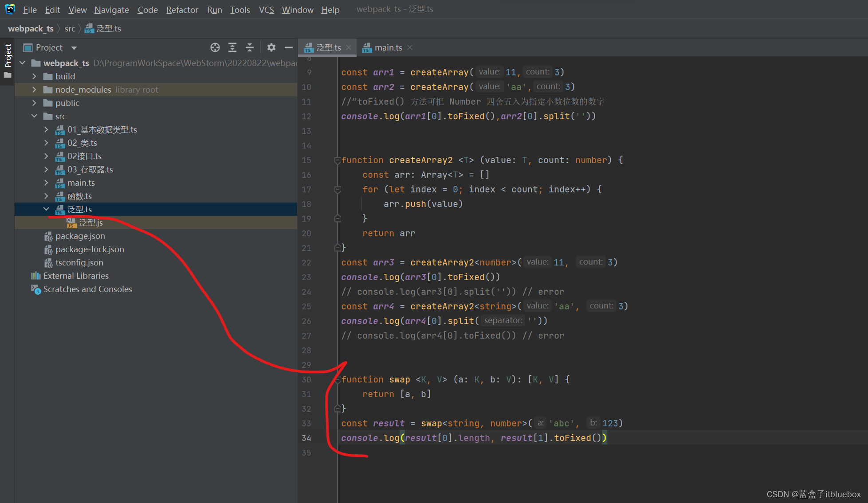Select Scratches and Consoles node
This screenshot has width=868, height=503.
(x=87, y=289)
